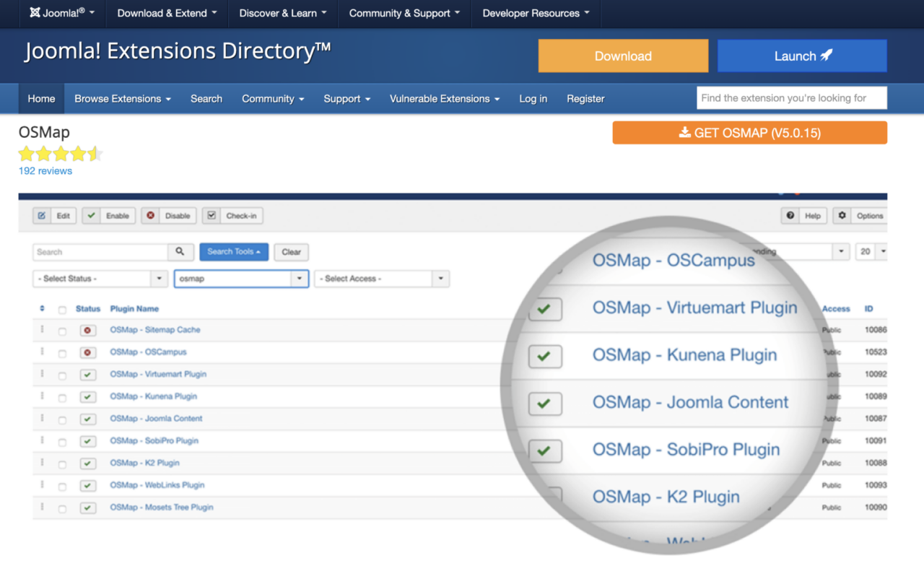Open Developer Resources menu

[x=536, y=13]
